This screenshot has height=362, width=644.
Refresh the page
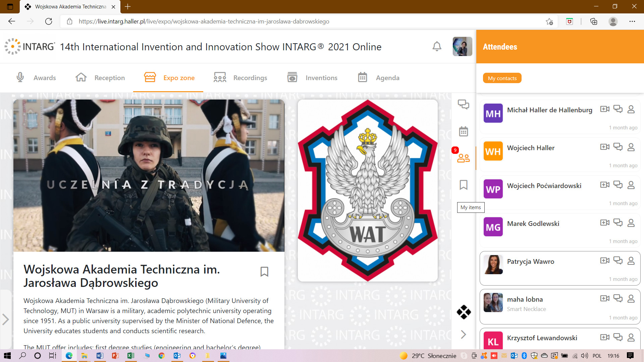(x=49, y=21)
